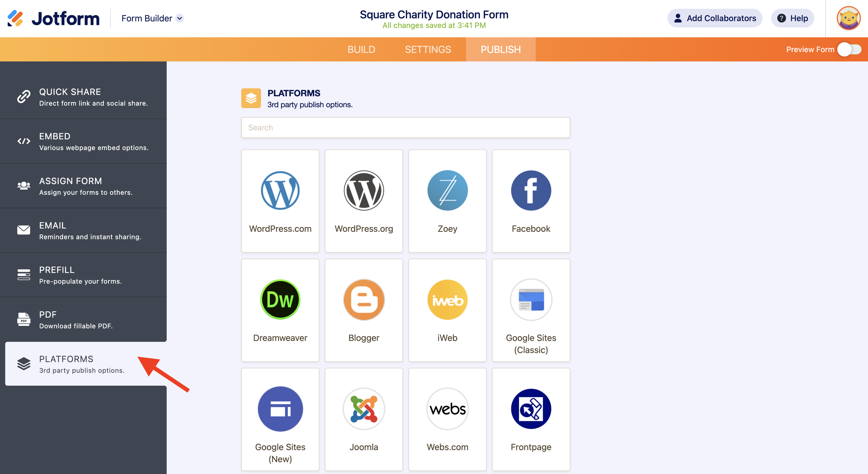The image size is (868, 474).
Task: Switch to the BUILD tab
Action: [x=361, y=50]
